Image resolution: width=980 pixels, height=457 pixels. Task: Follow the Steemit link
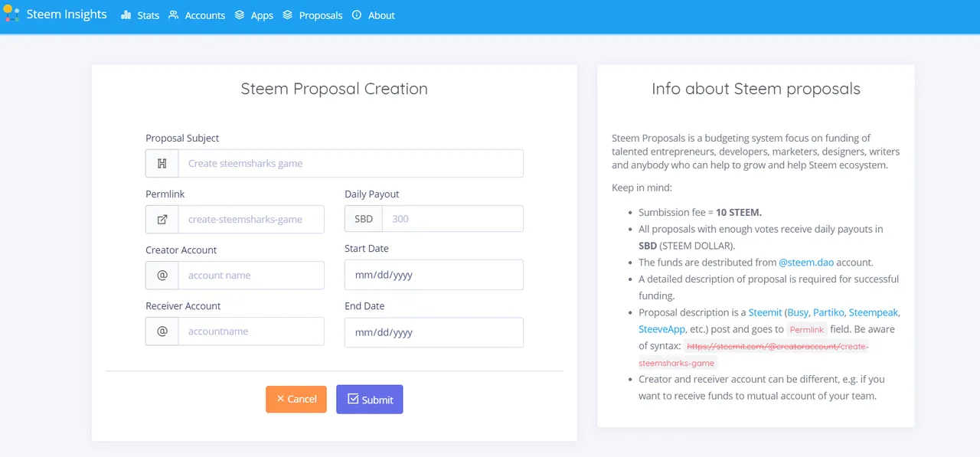(765, 312)
